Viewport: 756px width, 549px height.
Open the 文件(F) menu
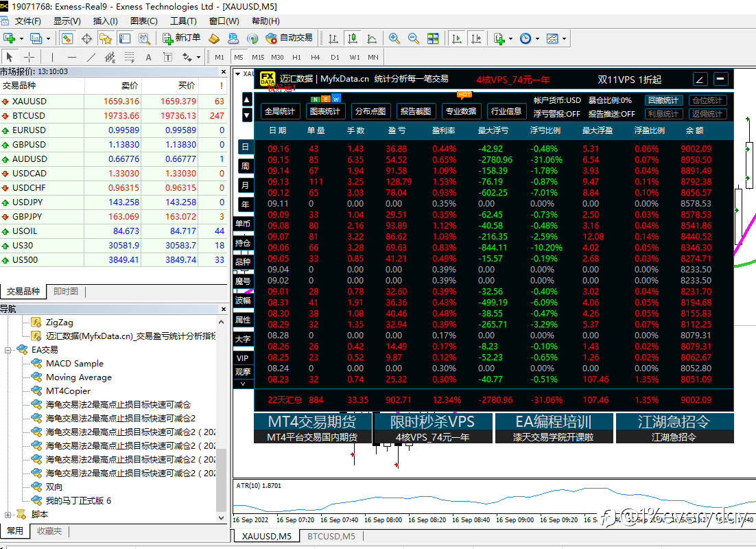tap(27, 21)
